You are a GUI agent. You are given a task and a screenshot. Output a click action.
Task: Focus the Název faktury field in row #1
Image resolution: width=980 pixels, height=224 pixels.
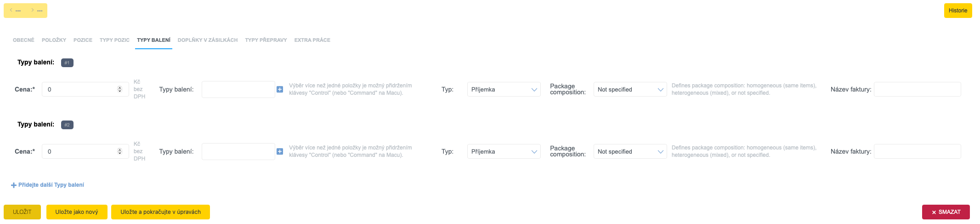(917, 89)
